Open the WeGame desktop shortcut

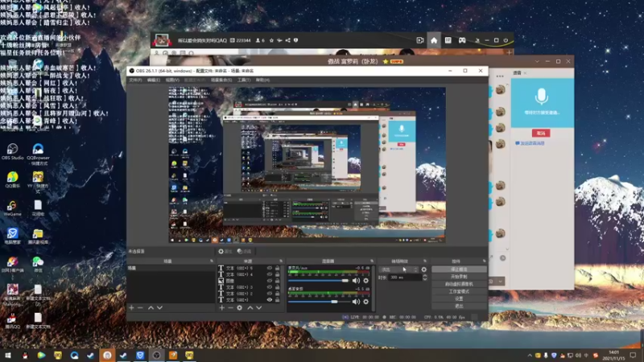click(x=12, y=208)
